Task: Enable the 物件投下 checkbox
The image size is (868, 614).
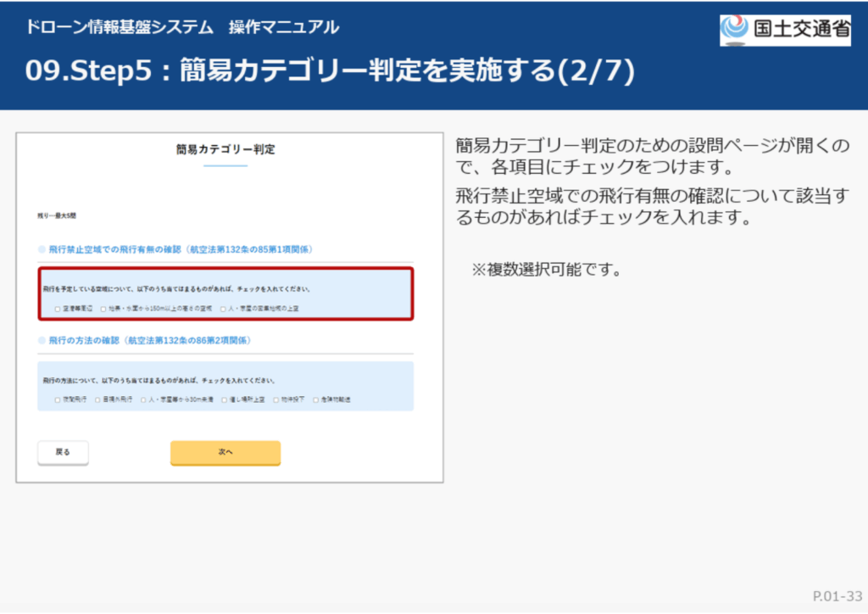Action: click(x=275, y=399)
